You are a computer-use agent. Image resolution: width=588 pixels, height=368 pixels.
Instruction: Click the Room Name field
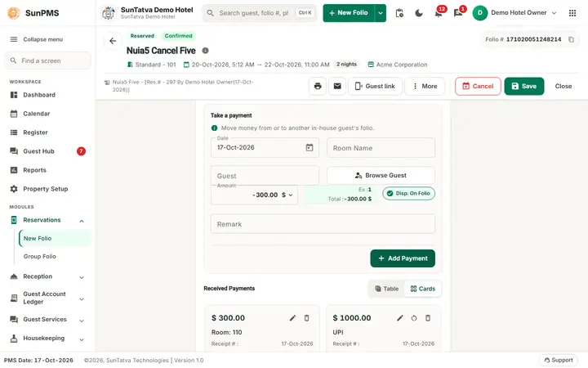pyautogui.click(x=381, y=148)
